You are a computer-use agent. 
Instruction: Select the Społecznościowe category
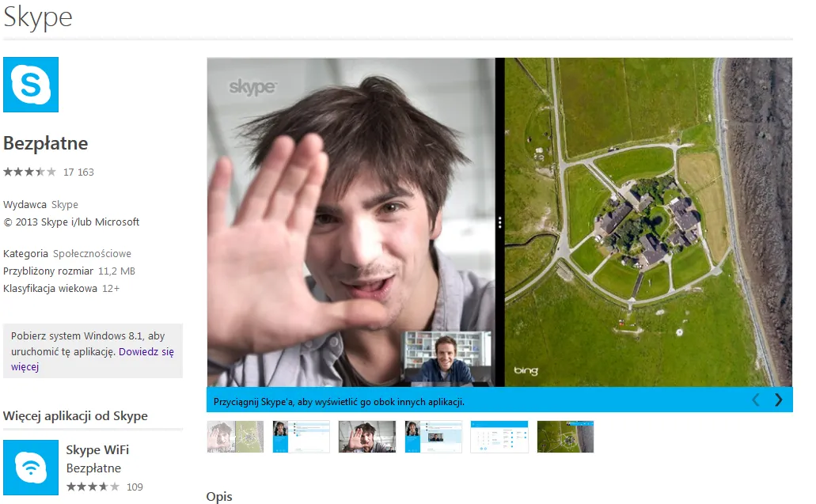(92, 253)
